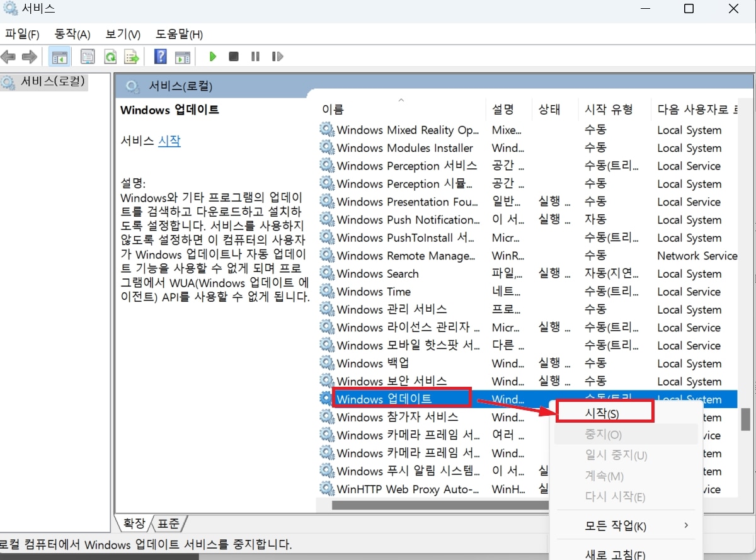Click gear icon beside Windows 백업
The width and height of the screenshot is (756, 560).
pos(326,363)
